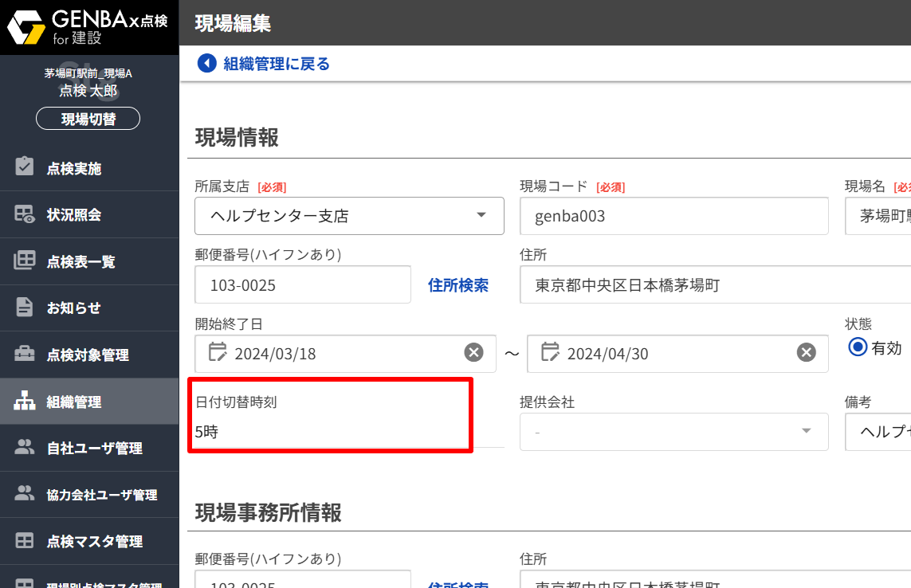This screenshot has height=588, width=911.
Task: Click the 状況照会 table view icon
Action: (x=25, y=214)
